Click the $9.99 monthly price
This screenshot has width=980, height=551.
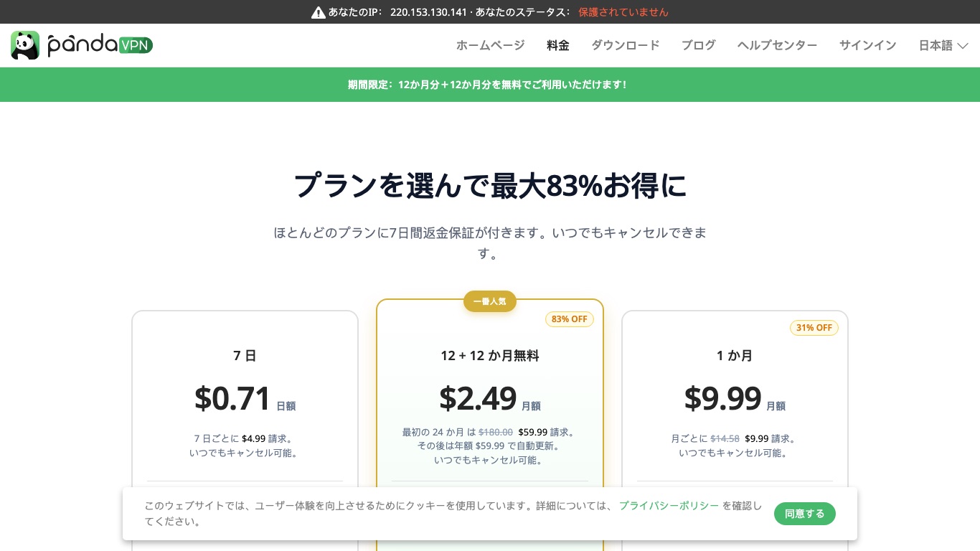(722, 399)
